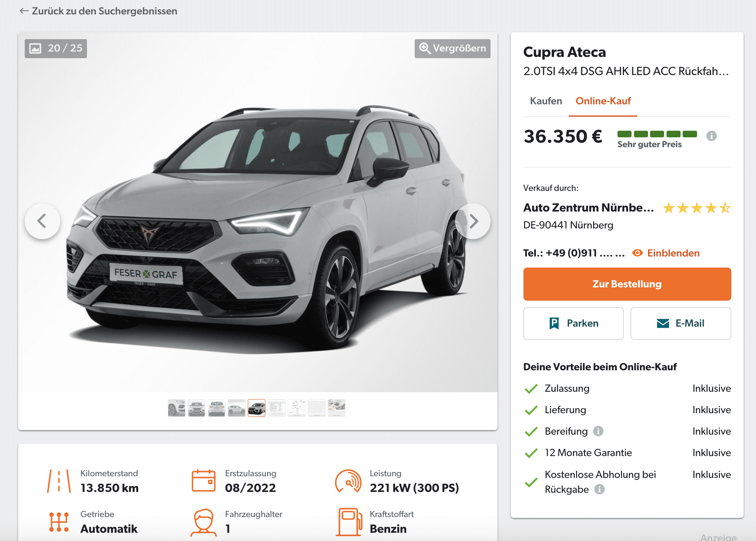756x541 pixels.
Task: Select the highlighted fifth gallery thumbnail
Action: click(256, 408)
